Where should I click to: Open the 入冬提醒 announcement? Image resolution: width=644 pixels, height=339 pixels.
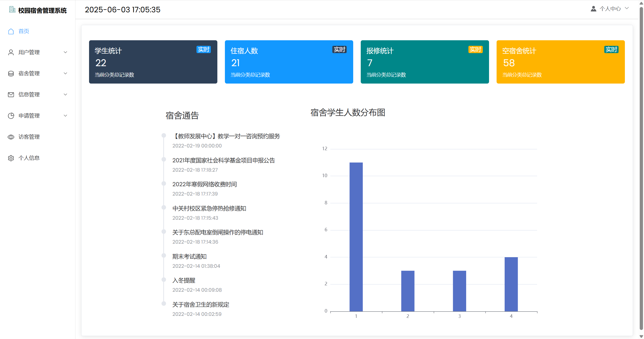click(184, 280)
